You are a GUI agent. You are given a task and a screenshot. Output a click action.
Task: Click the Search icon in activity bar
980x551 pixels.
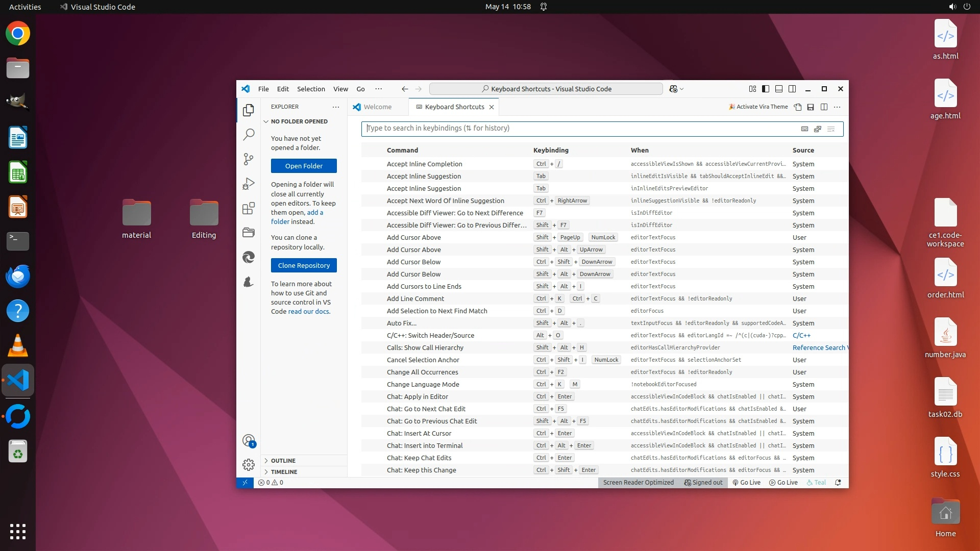(x=249, y=135)
